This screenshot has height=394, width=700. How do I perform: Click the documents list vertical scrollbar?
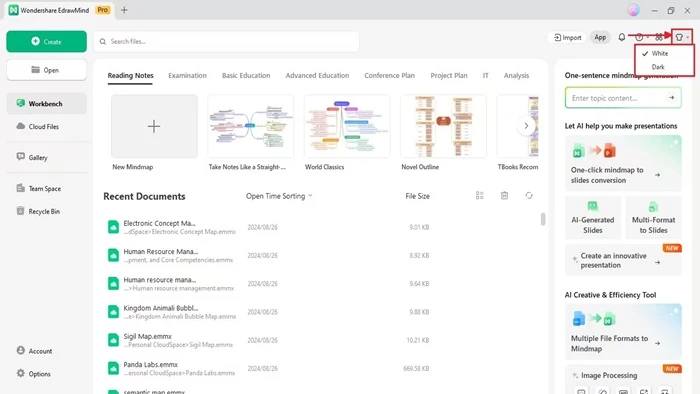click(x=543, y=219)
